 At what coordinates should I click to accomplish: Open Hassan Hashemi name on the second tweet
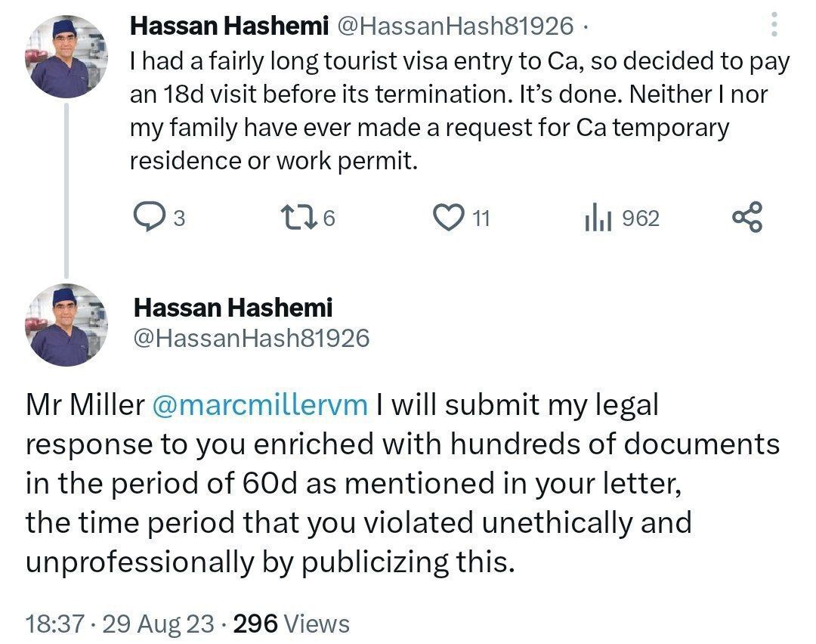(x=233, y=308)
